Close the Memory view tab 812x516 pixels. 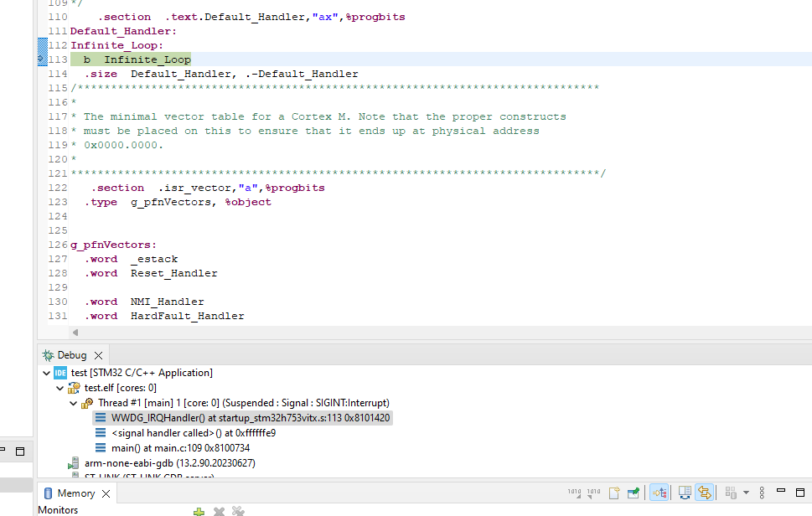pos(106,493)
